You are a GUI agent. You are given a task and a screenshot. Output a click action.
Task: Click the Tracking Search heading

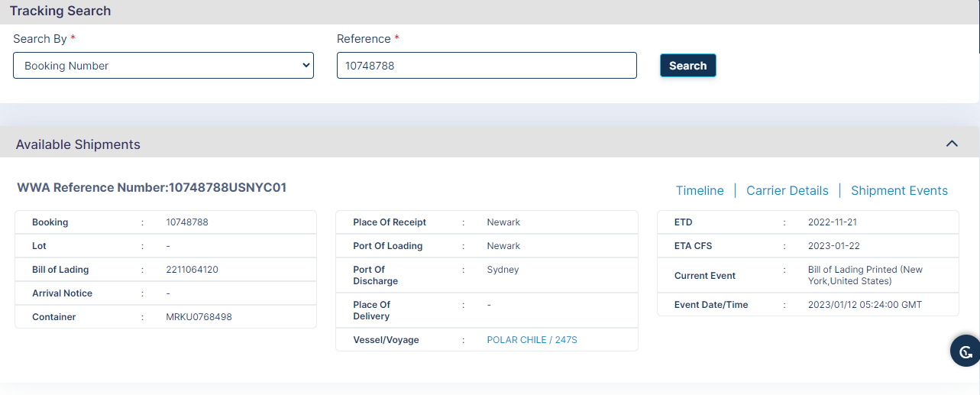(x=60, y=11)
